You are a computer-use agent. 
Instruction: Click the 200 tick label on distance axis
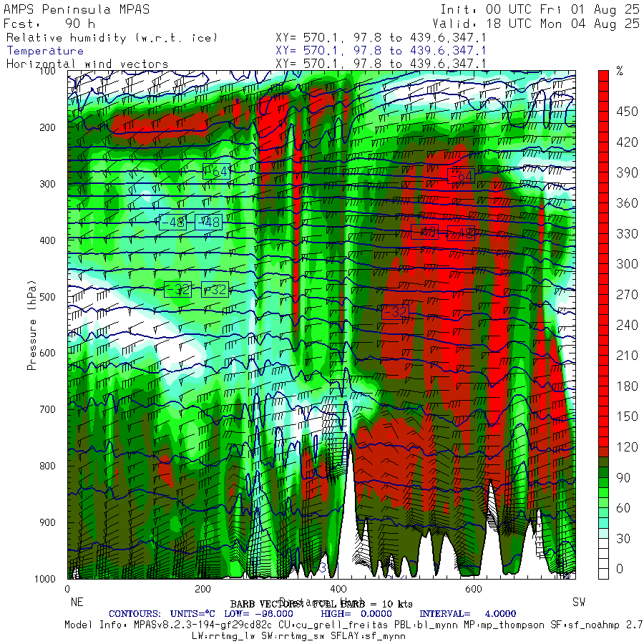[203, 589]
